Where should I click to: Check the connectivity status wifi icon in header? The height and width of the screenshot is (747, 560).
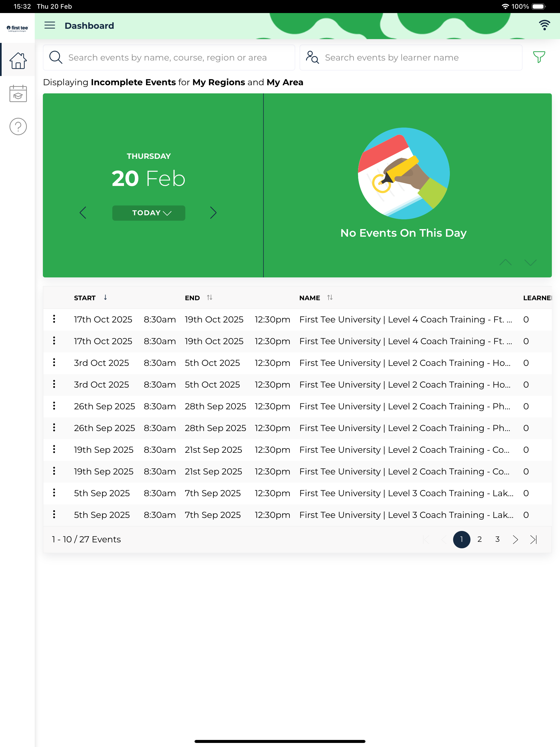pos(544,25)
